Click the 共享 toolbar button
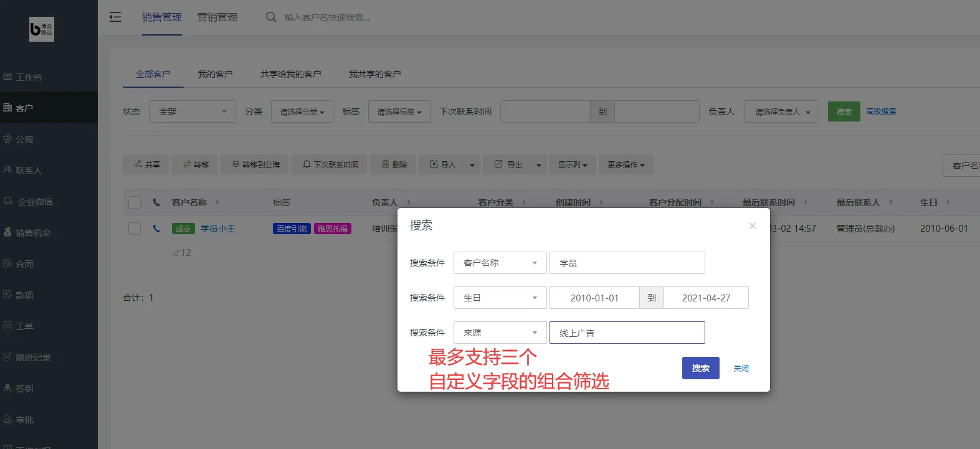 (147, 164)
